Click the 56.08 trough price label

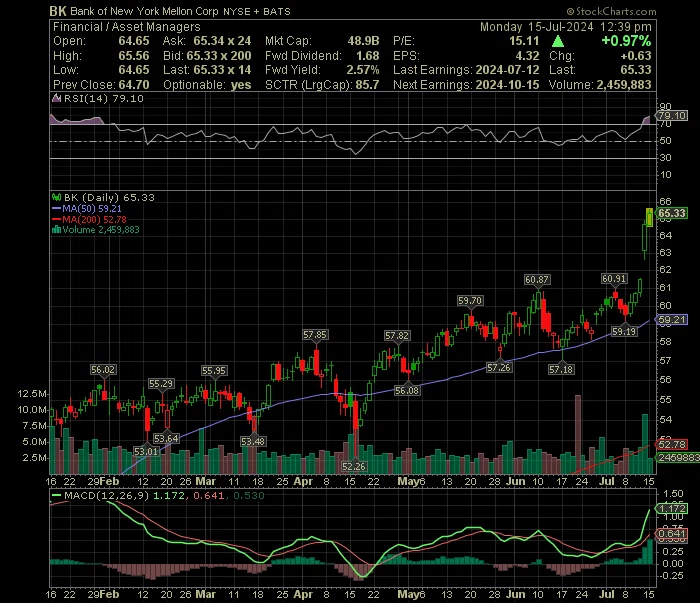tap(407, 391)
